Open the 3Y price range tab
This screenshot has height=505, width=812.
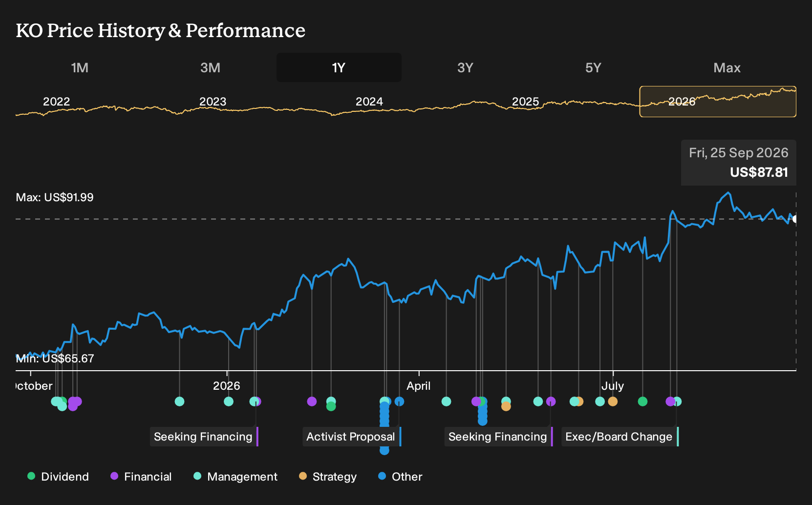click(465, 68)
